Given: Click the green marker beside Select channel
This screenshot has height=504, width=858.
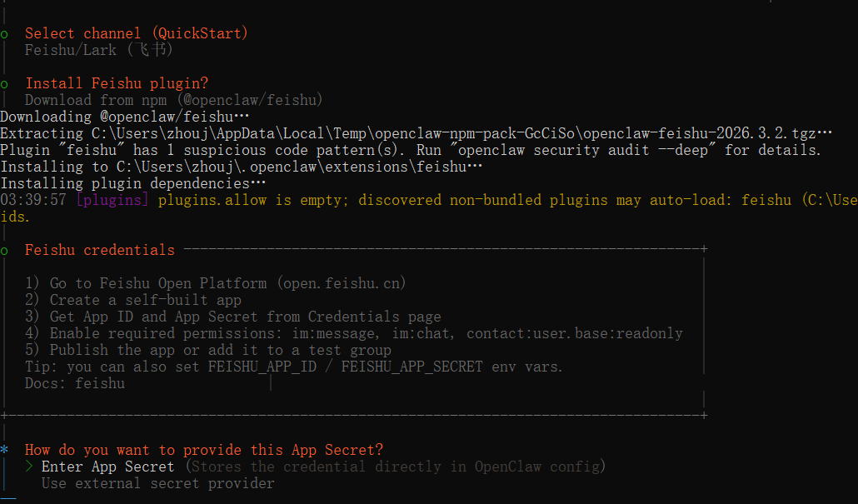Looking at the screenshot, I should point(5,33).
